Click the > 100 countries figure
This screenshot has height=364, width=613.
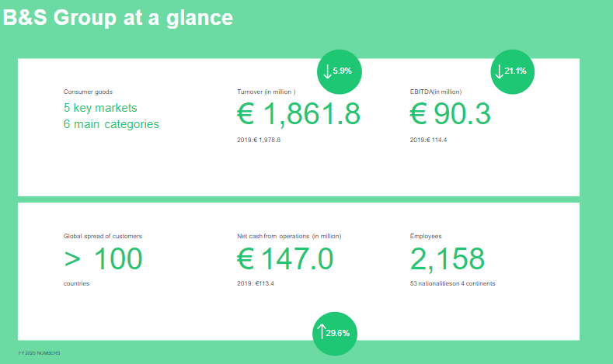click(x=103, y=258)
